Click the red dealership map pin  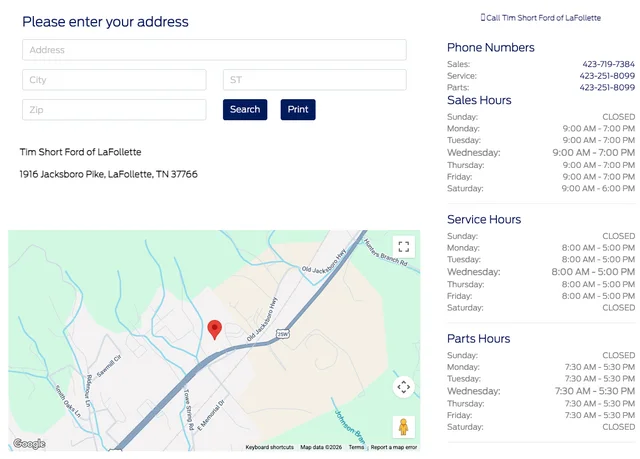(215, 330)
